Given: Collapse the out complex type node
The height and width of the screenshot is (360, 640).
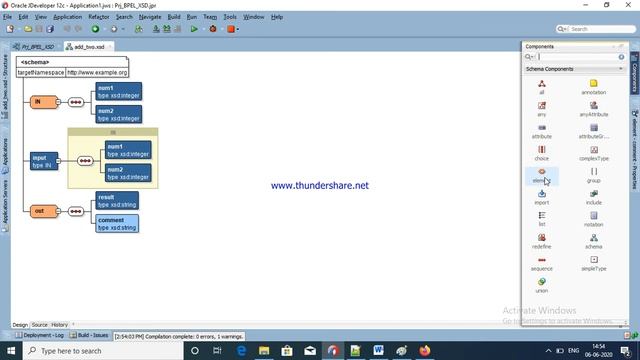Looking at the screenshot, I should click(58, 211).
